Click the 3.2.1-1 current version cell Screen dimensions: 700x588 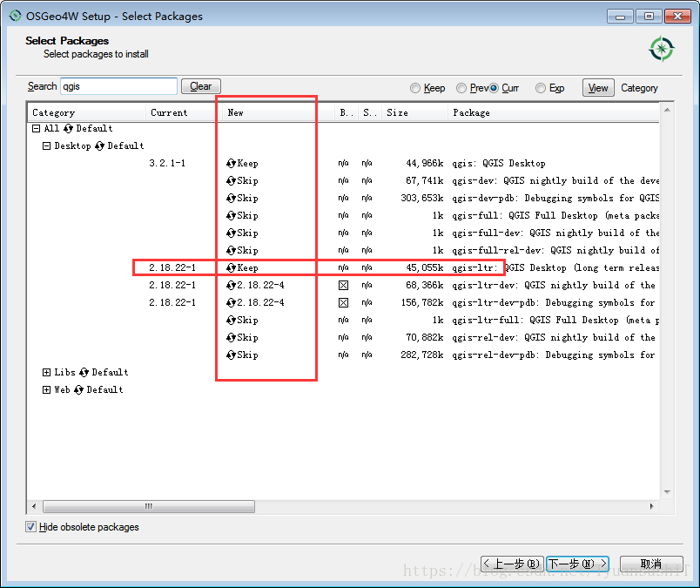pyautogui.click(x=167, y=164)
